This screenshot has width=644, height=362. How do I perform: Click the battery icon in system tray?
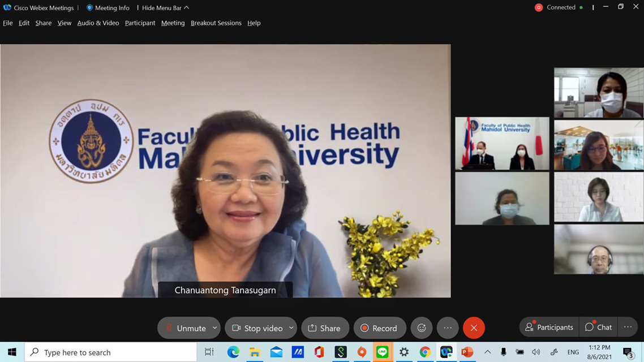pos(520,352)
